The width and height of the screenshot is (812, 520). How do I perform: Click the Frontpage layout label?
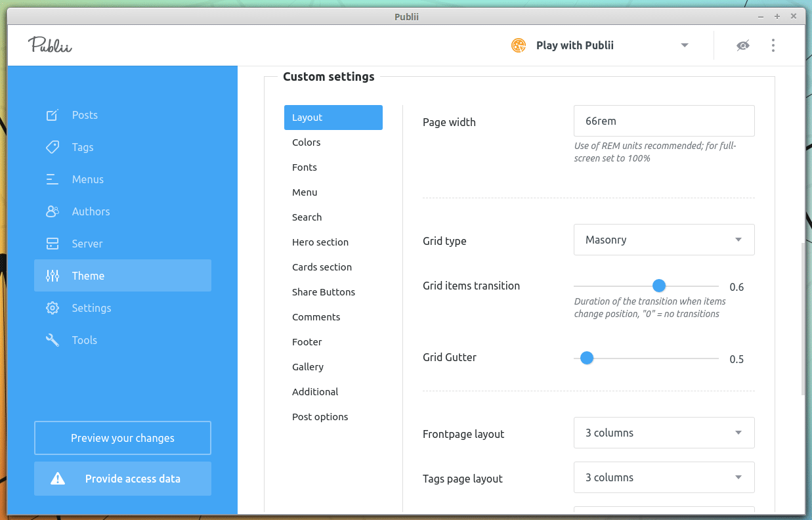pyautogui.click(x=463, y=434)
